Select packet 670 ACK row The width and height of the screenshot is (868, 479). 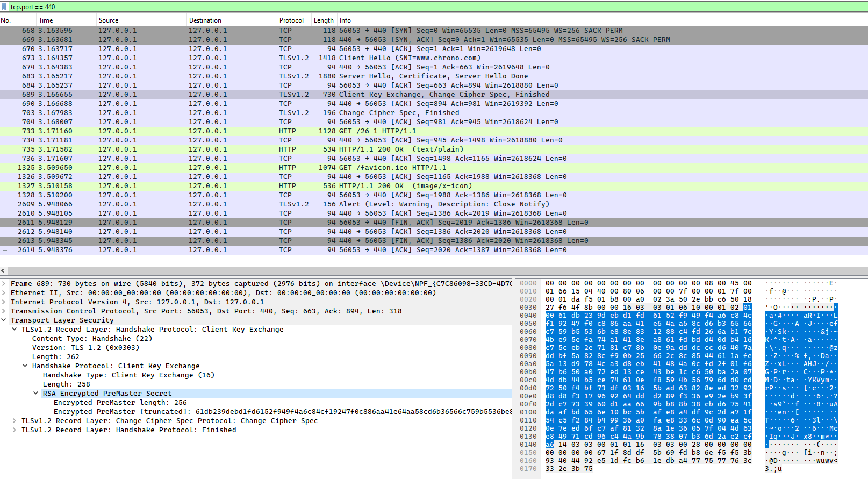434,49
